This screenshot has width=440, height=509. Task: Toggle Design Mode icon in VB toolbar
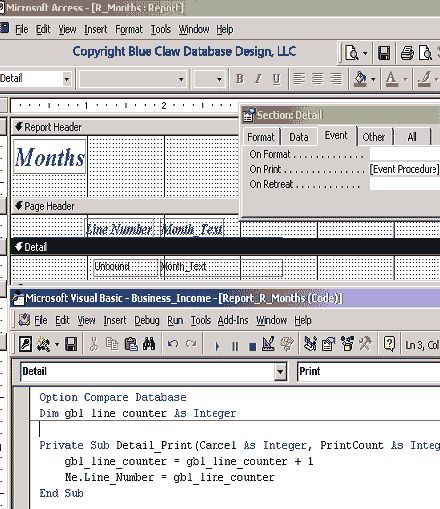(x=268, y=344)
